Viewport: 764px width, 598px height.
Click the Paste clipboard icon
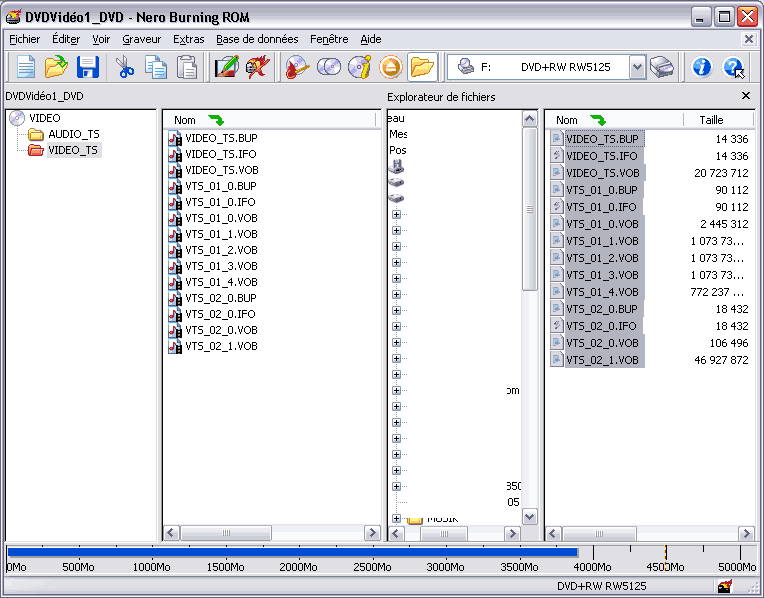[187, 67]
